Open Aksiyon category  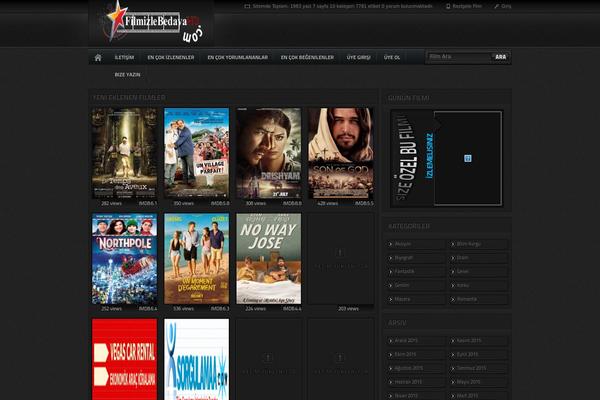pyautogui.click(x=403, y=244)
